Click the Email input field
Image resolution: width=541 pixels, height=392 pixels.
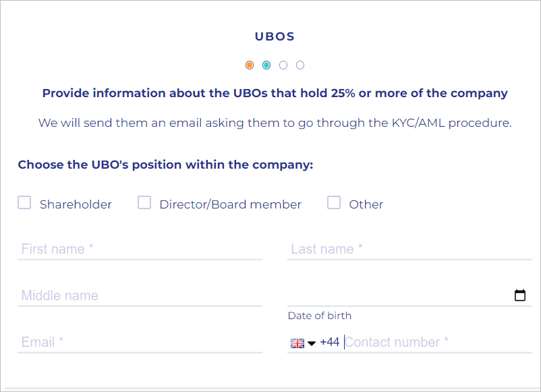click(140, 342)
